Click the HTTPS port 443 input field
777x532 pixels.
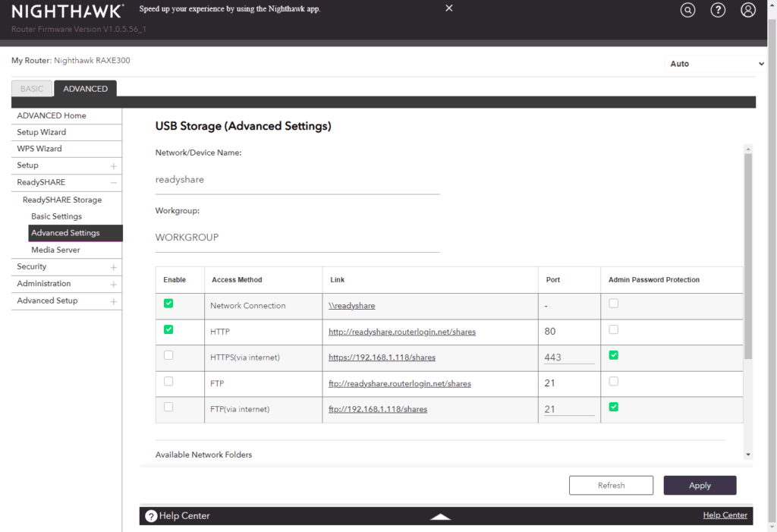[x=568, y=357]
